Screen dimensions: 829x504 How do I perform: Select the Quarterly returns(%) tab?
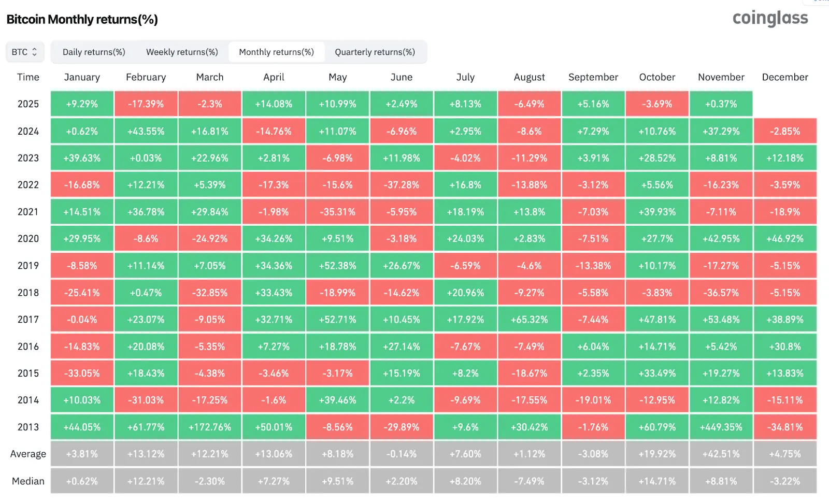point(375,52)
